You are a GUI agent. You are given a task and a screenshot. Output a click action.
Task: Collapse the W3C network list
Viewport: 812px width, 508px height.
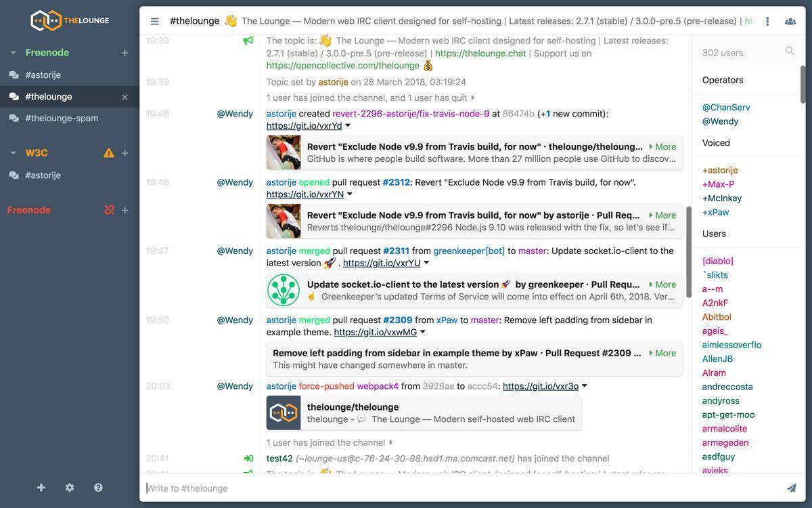point(13,153)
